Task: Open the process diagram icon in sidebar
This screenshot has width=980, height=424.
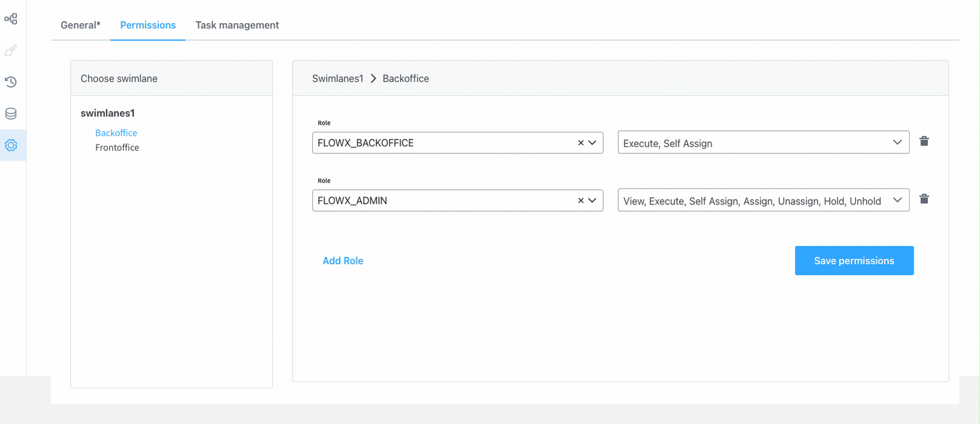Action: tap(11, 19)
